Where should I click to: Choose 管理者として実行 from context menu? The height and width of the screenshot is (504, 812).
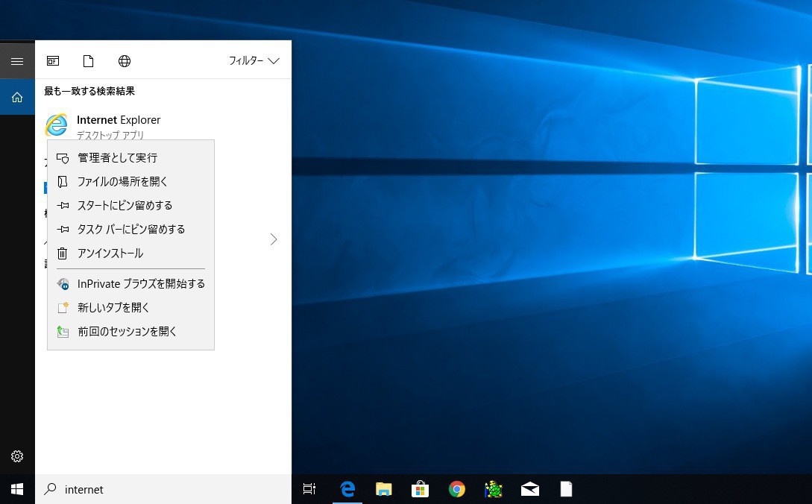pyautogui.click(x=117, y=158)
